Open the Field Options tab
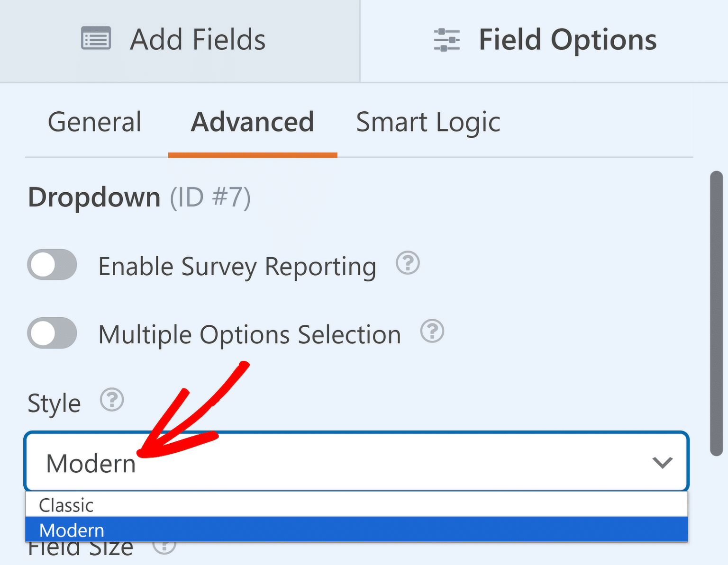The image size is (728, 565). (x=567, y=40)
